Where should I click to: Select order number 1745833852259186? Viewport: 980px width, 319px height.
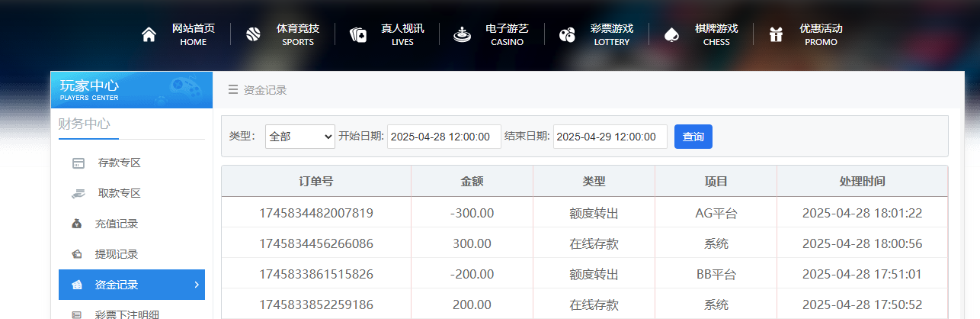pyautogui.click(x=316, y=304)
